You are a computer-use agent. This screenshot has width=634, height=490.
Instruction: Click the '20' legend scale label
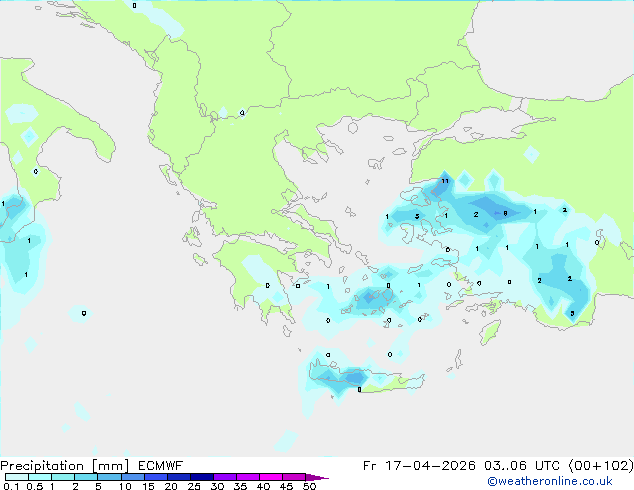(x=171, y=486)
